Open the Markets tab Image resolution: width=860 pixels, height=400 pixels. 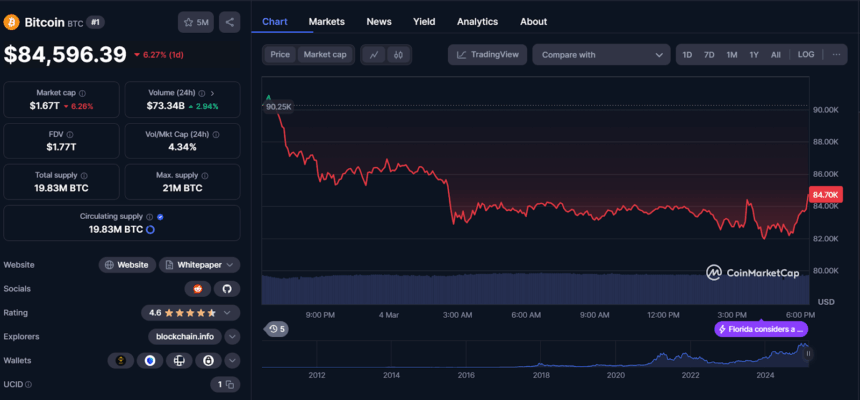[x=327, y=22]
